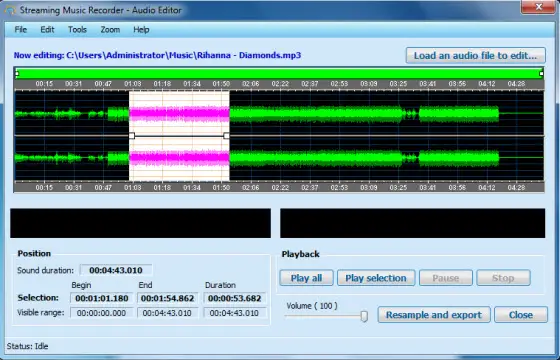
Task: Click the highlighted magenta selection in top channel
Action: pyautogui.click(x=179, y=114)
